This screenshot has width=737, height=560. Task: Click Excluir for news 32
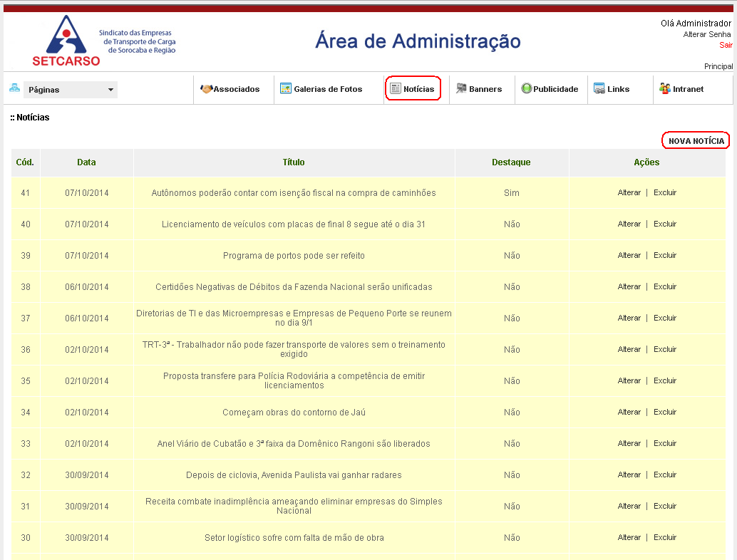tap(665, 475)
